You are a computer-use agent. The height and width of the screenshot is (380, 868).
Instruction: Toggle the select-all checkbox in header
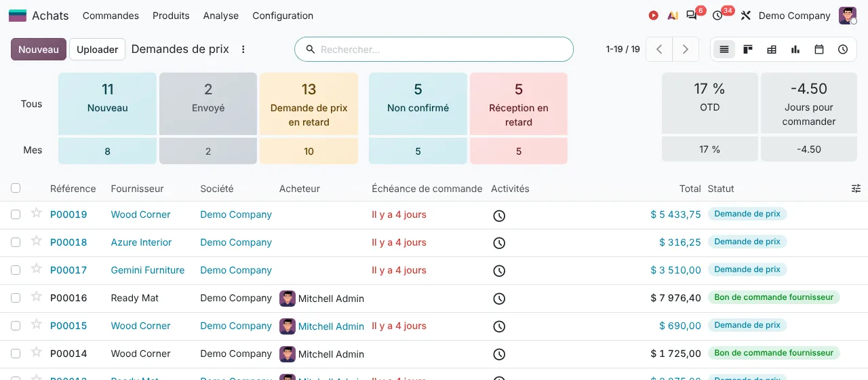[x=16, y=188]
